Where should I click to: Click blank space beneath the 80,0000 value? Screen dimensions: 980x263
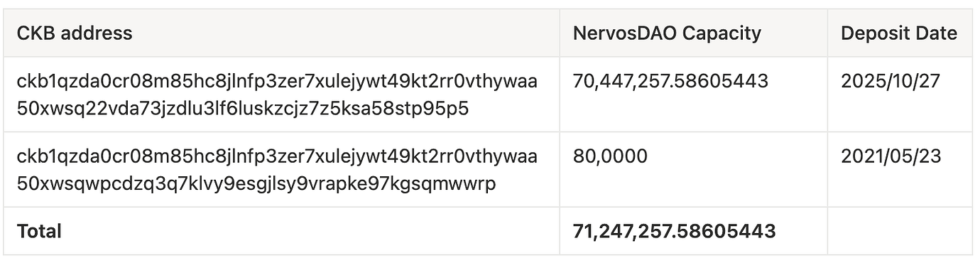tap(692, 186)
